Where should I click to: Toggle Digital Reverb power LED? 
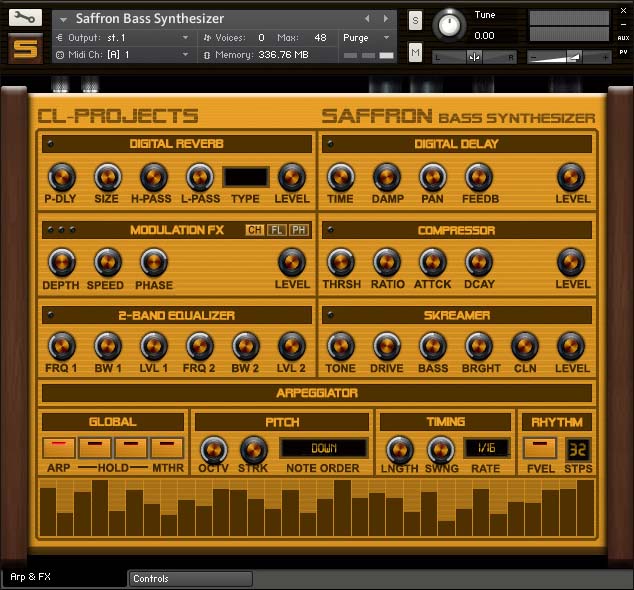[51, 144]
